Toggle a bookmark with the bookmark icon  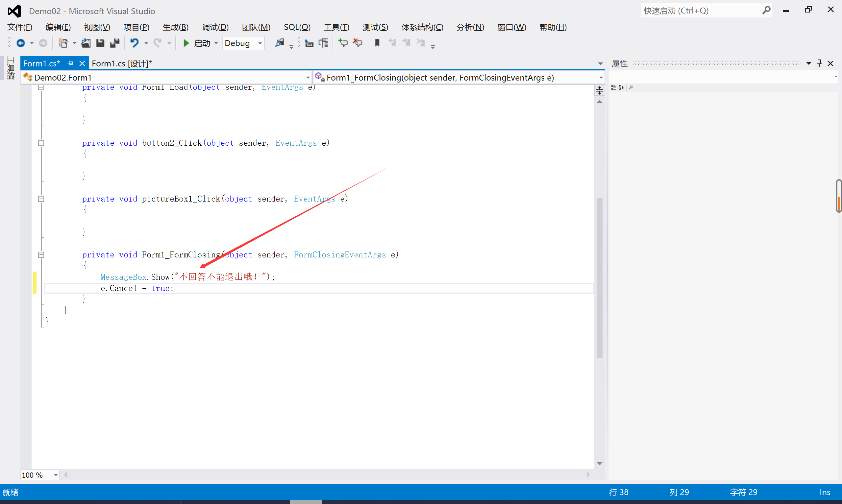pyautogui.click(x=377, y=43)
